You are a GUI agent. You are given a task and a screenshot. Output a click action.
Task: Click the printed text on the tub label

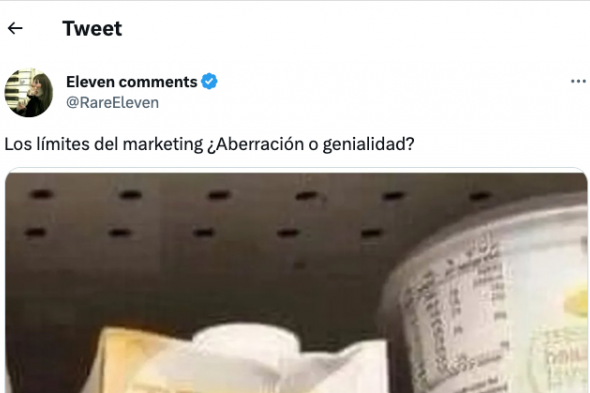[x=455, y=301]
